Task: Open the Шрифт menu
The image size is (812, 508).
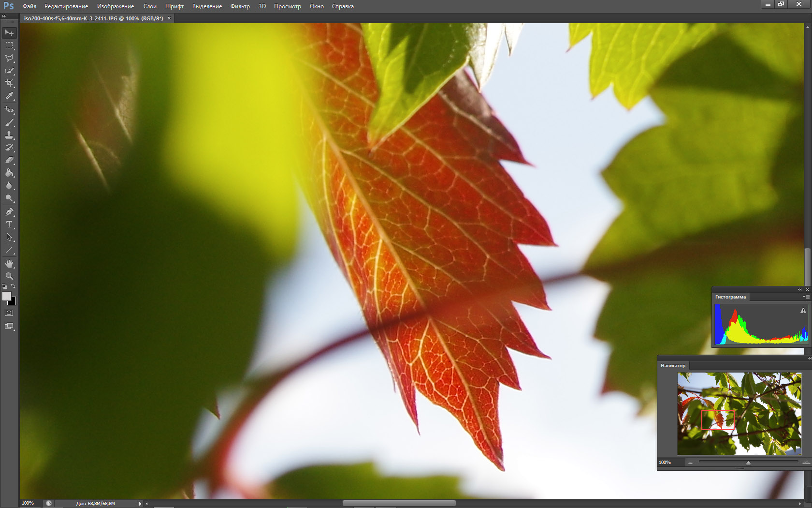Action: click(174, 6)
